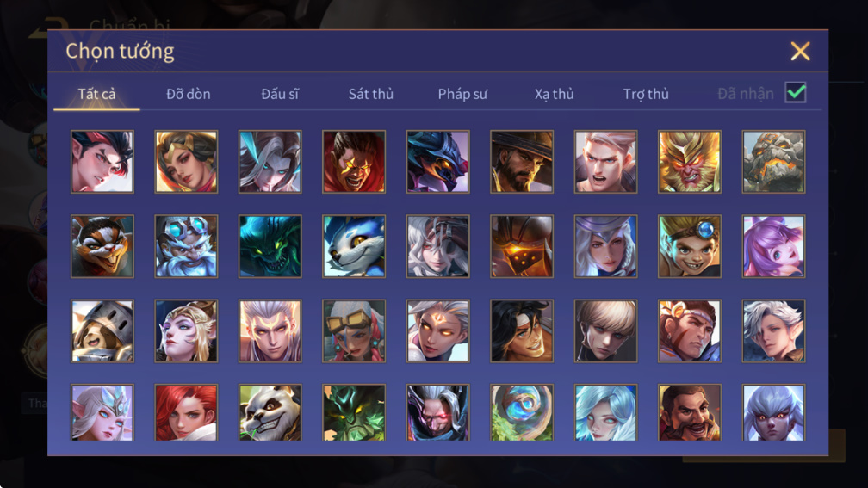The width and height of the screenshot is (868, 488).
Task: Close the Chọn tướng dialog
Action: (x=800, y=51)
